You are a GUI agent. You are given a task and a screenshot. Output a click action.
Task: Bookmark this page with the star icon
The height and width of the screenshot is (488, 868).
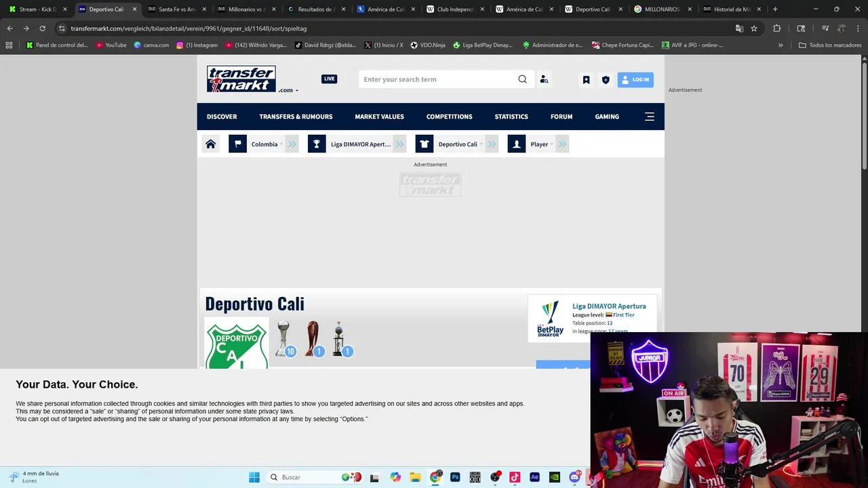754,28
